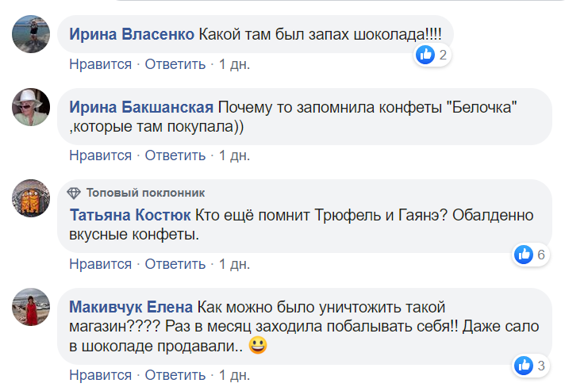Reply to Татьяна Костюк's comment

point(175,263)
